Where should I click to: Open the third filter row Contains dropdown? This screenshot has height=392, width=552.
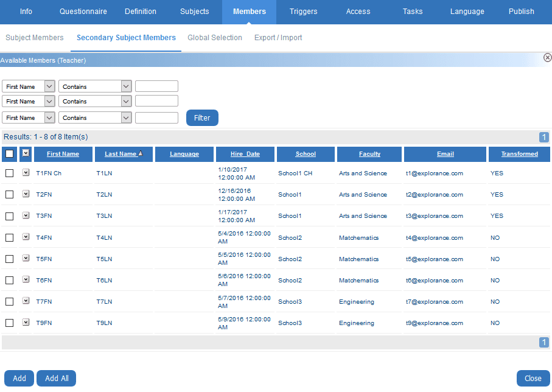pos(95,117)
